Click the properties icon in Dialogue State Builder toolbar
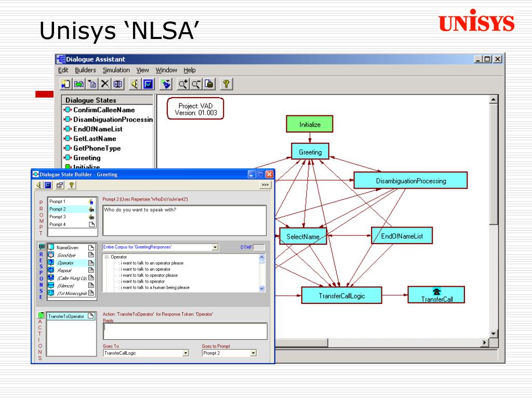This screenshot has height=399, width=532. point(60,185)
